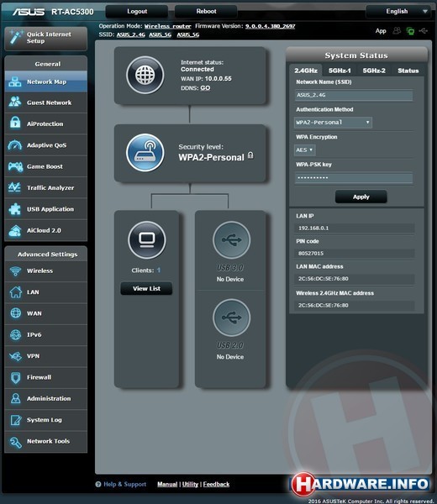Open Guest Network via its icon
Image resolution: width=437 pixels, height=504 pixels.
point(15,102)
